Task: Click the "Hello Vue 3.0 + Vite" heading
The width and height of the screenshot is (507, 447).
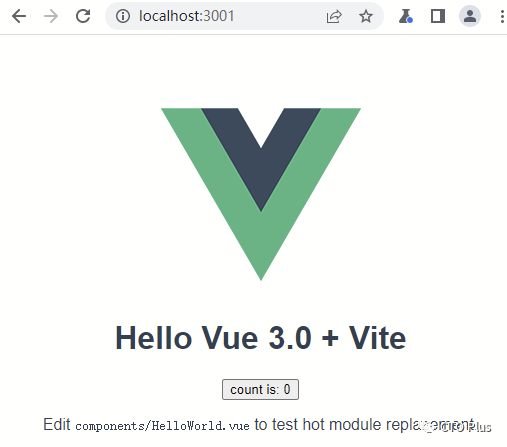Action: point(261,338)
